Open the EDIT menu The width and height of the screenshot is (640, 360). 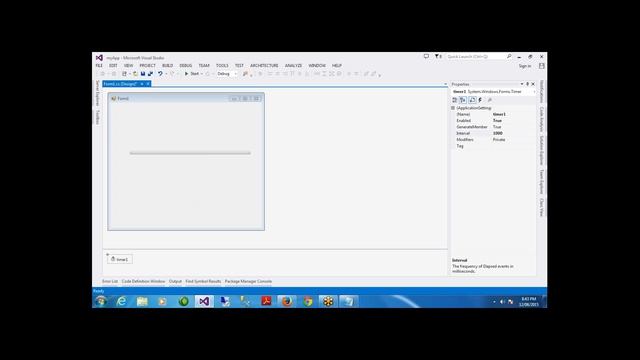[x=113, y=66]
